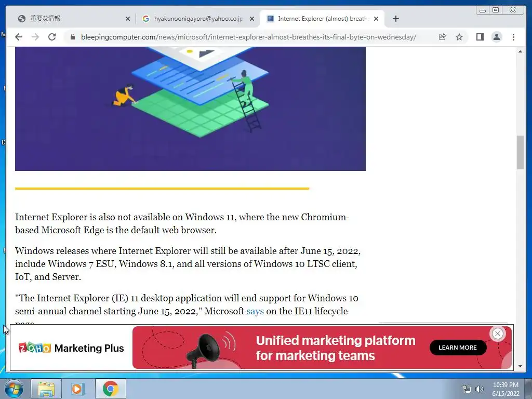Open the network tray icon

(x=467, y=389)
